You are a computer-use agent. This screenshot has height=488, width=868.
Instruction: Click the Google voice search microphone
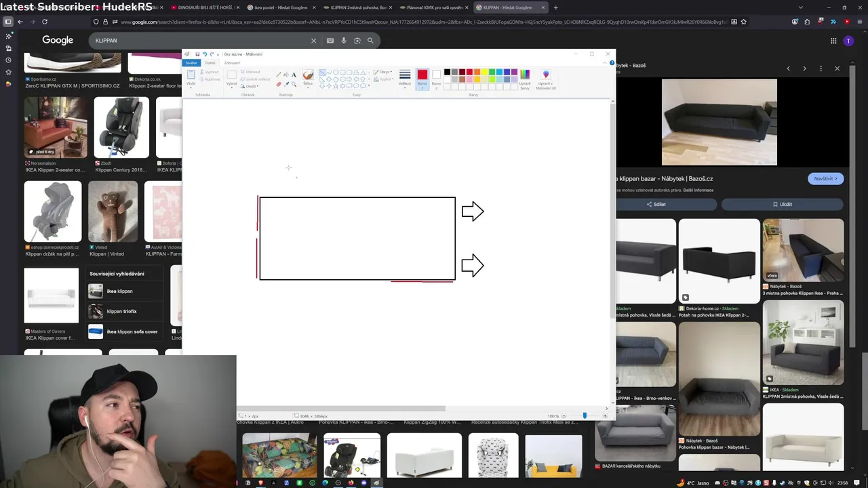coord(344,41)
